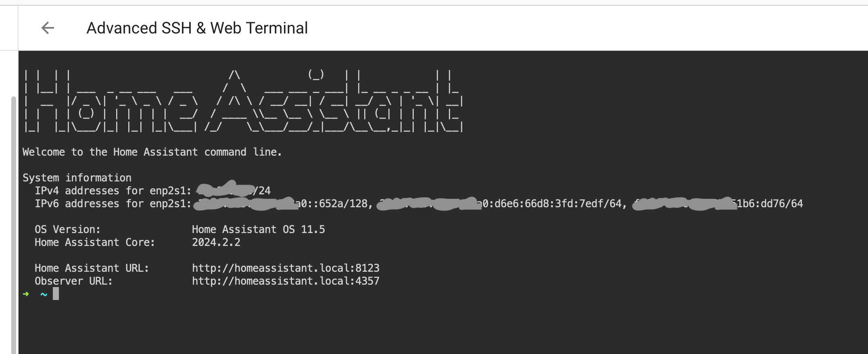Focus the terminal cursor block at prompt
868x354 pixels.
(56, 294)
